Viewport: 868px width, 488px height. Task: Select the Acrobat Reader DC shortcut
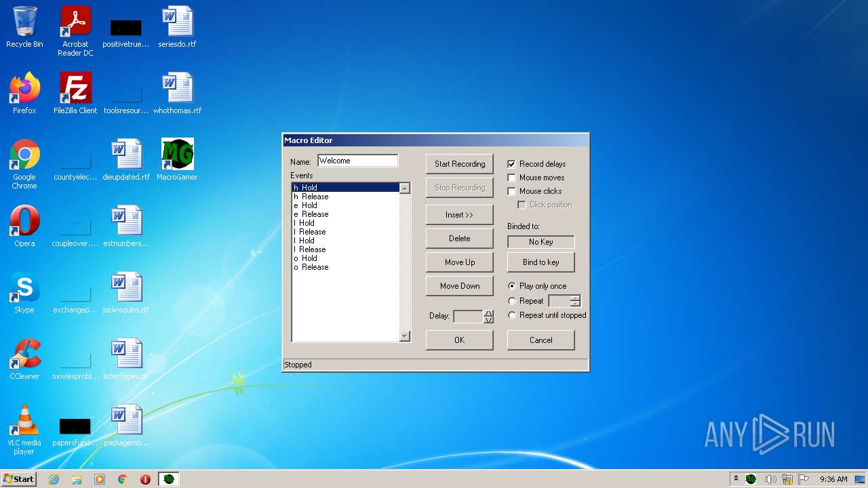click(x=75, y=31)
